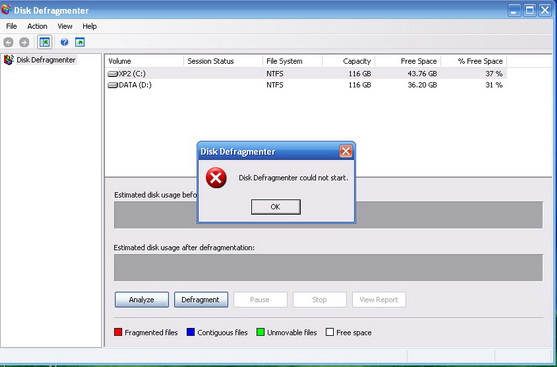Select Disk Defragmenter node in left tree
This screenshot has width=557, height=367.
pos(46,60)
